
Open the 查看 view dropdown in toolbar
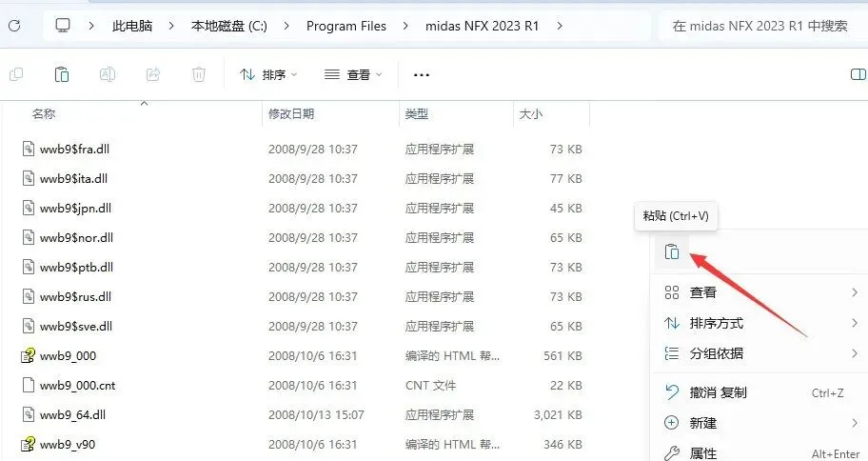point(353,74)
